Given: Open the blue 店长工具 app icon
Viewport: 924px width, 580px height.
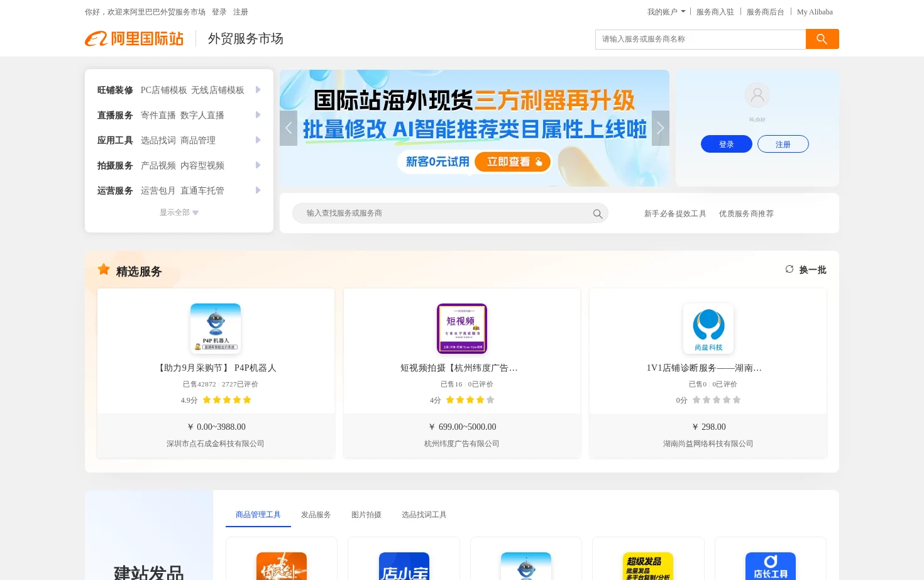Looking at the screenshot, I should (771, 566).
